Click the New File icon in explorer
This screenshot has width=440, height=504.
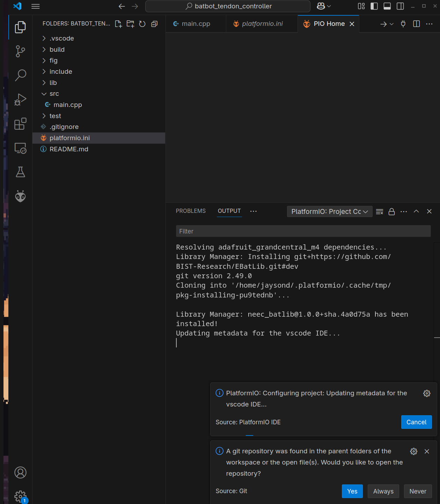coord(118,24)
